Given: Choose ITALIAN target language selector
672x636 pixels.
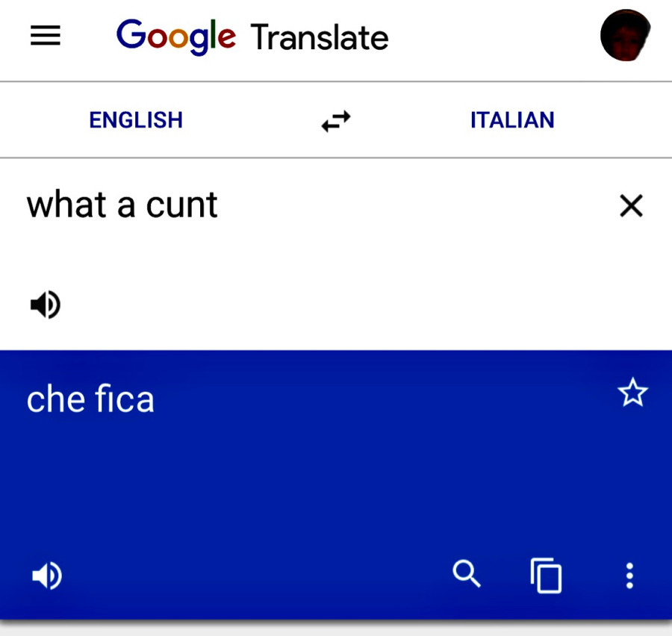Looking at the screenshot, I should point(512,120).
